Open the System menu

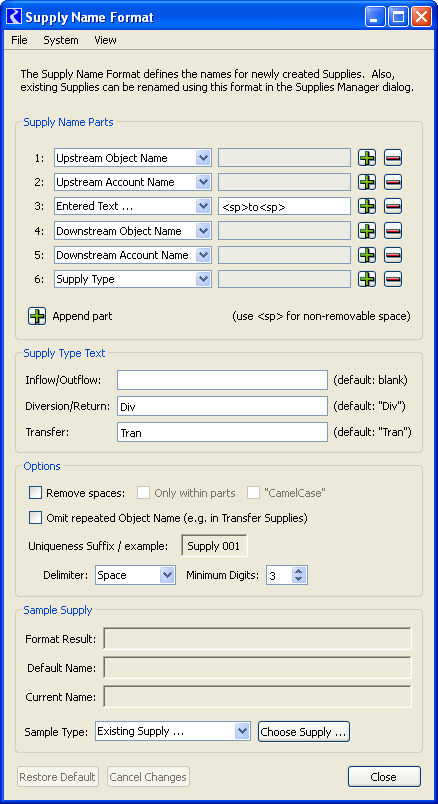(x=61, y=40)
